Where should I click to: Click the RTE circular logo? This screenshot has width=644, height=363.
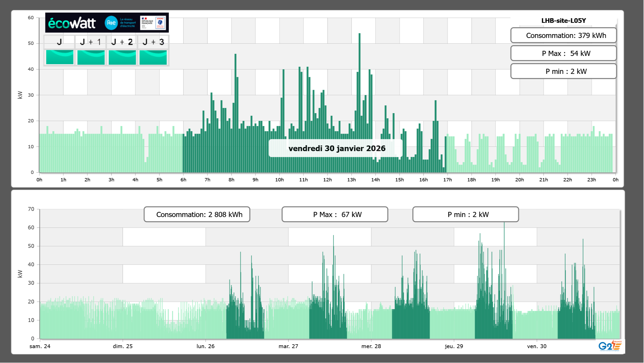[x=111, y=23]
